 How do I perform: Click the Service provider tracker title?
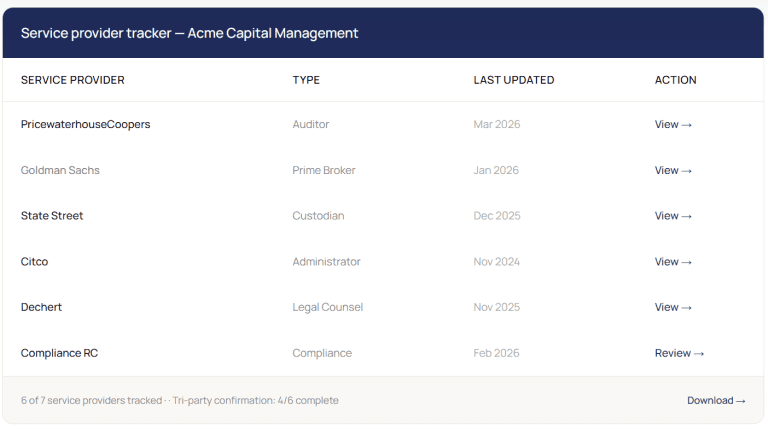189,33
